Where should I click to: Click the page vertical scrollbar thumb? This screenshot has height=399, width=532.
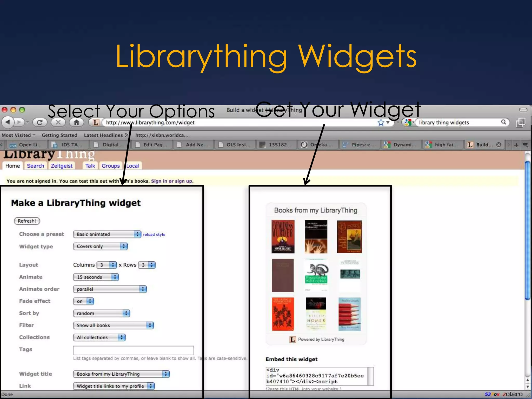tap(527, 230)
